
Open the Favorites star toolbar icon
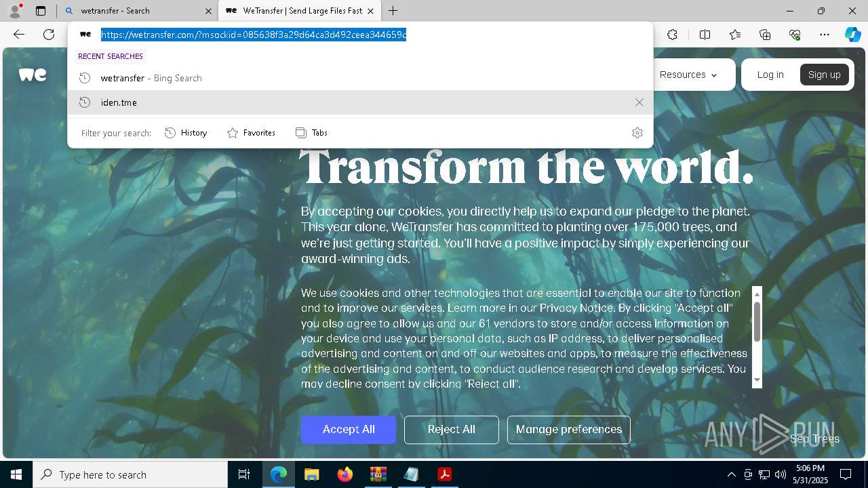(735, 35)
